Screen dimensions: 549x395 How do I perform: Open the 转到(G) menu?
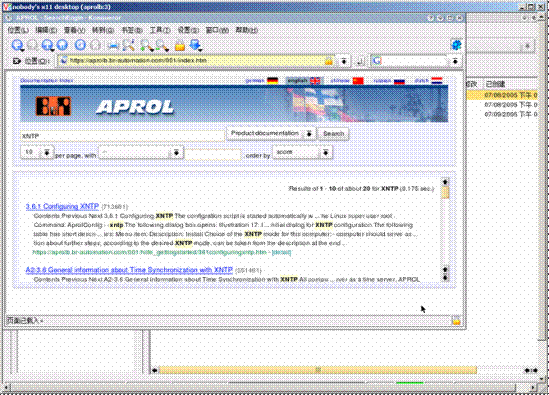[x=103, y=30]
